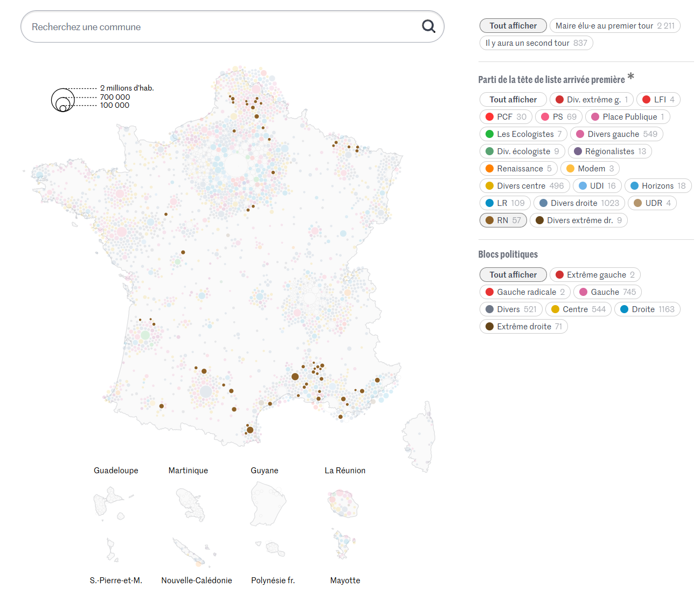Image resolution: width=700 pixels, height=594 pixels.
Task: Select the La Réunion territory map
Action: coord(343,503)
